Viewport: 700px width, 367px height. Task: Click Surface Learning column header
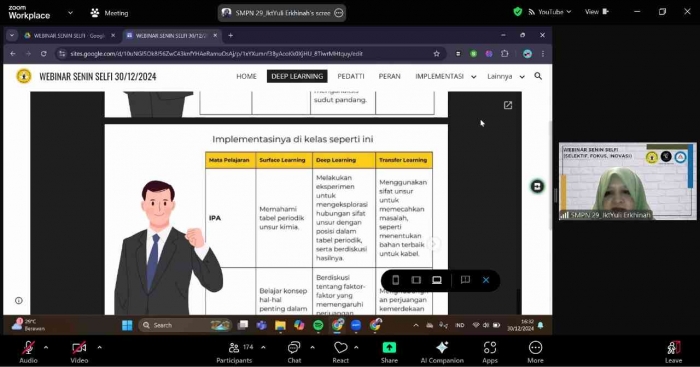click(283, 160)
